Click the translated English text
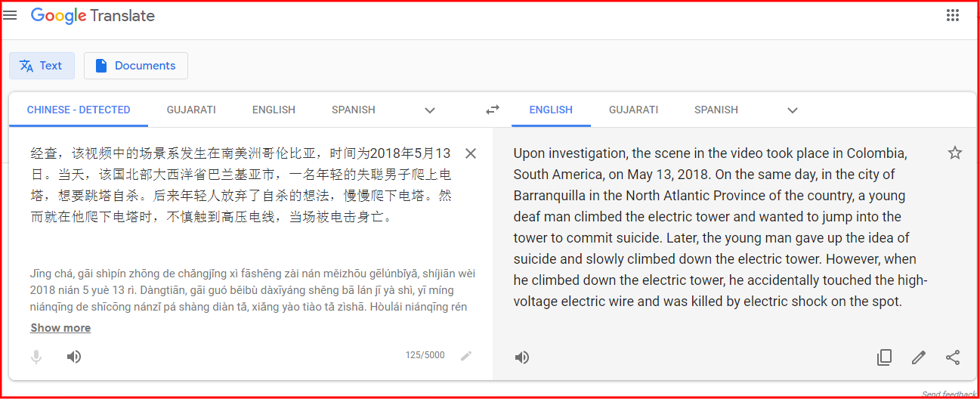Screen dimensions: 980x399 [721, 227]
